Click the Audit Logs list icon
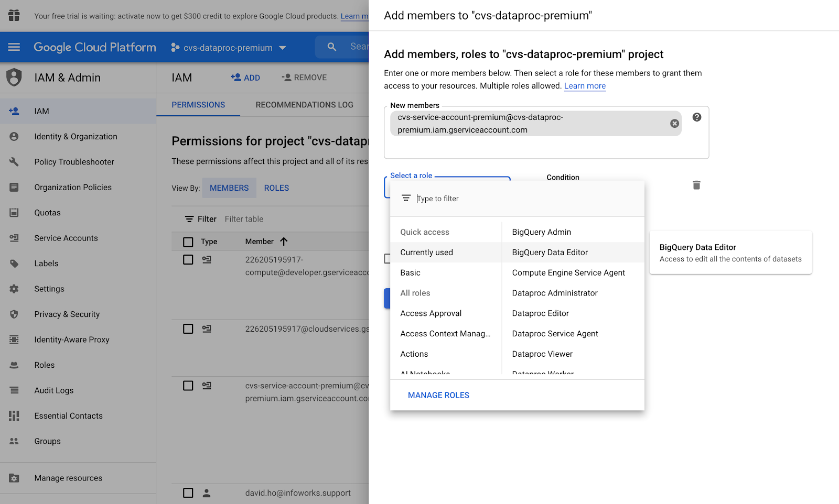Image resolution: width=839 pixels, height=504 pixels. [14, 390]
